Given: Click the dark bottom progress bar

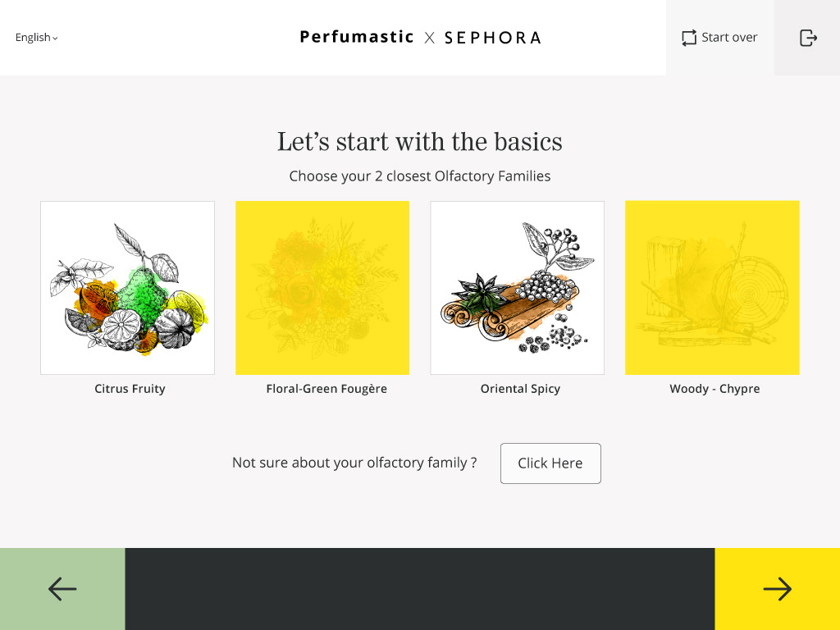Looking at the screenshot, I should (420, 589).
